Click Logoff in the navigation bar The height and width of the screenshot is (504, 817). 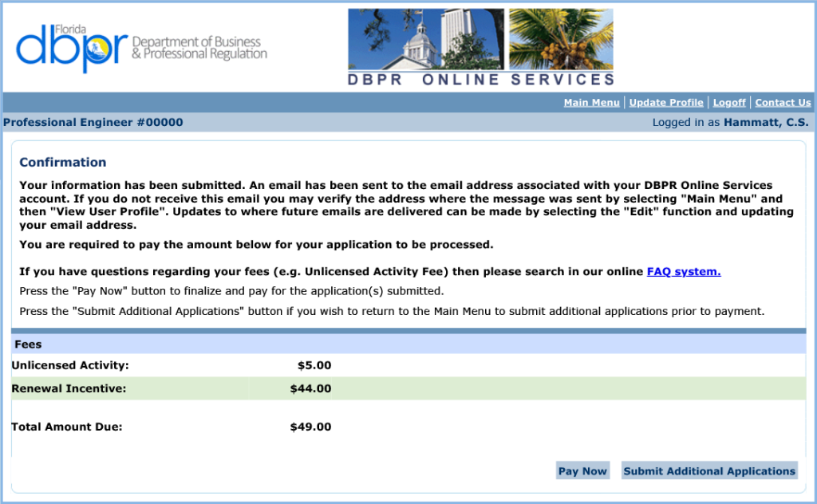728,102
